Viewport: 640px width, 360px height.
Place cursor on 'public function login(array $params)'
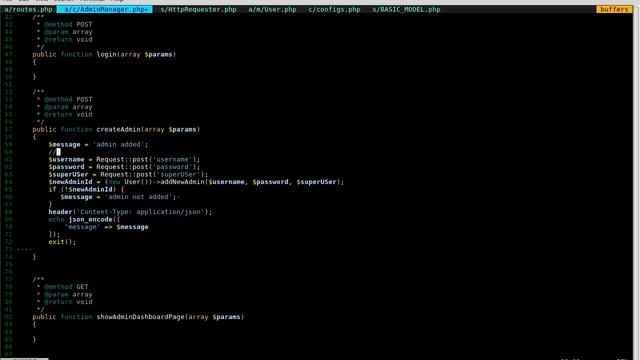pos(104,54)
